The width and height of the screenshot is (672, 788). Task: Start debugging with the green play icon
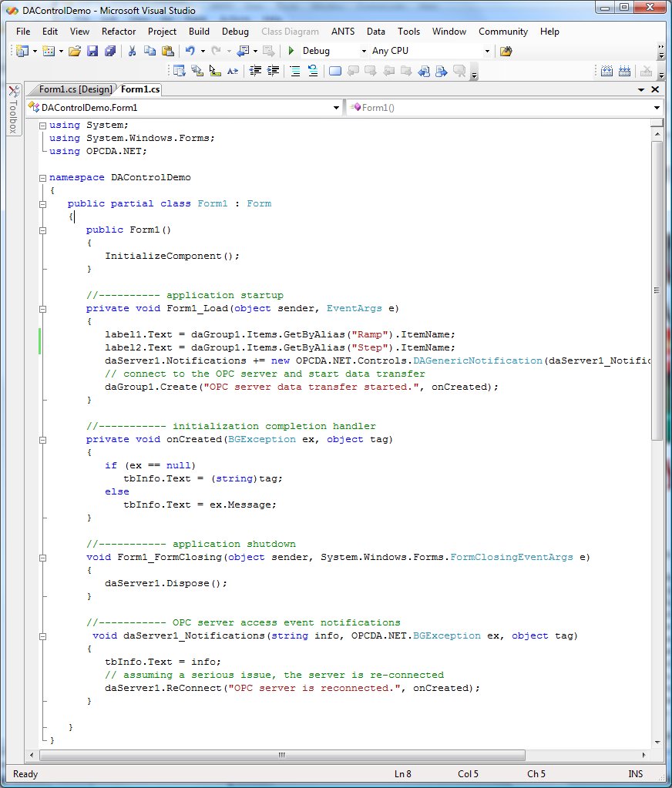[x=291, y=51]
